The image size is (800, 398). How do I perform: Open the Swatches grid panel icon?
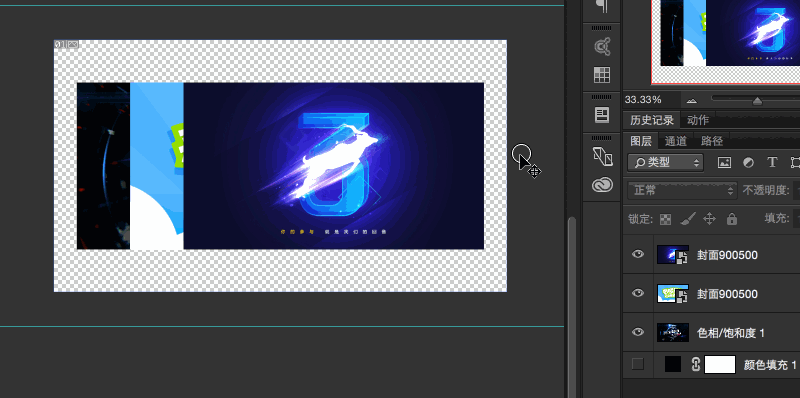point(602,75)
